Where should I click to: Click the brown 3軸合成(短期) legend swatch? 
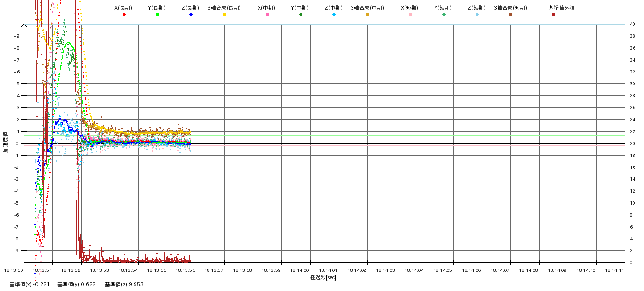point(510,15)
